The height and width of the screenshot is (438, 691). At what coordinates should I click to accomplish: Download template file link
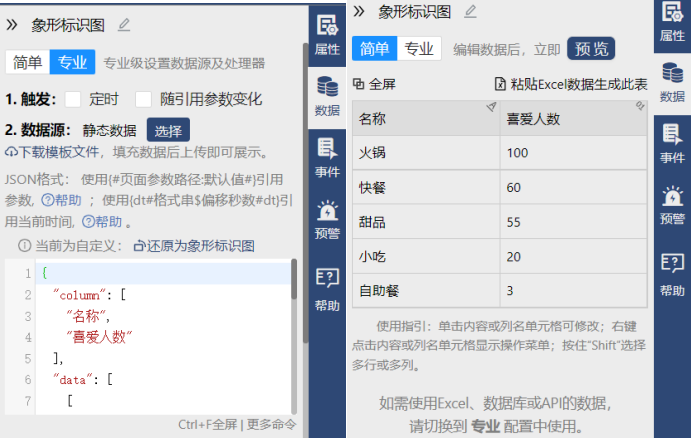coord(52,152)
